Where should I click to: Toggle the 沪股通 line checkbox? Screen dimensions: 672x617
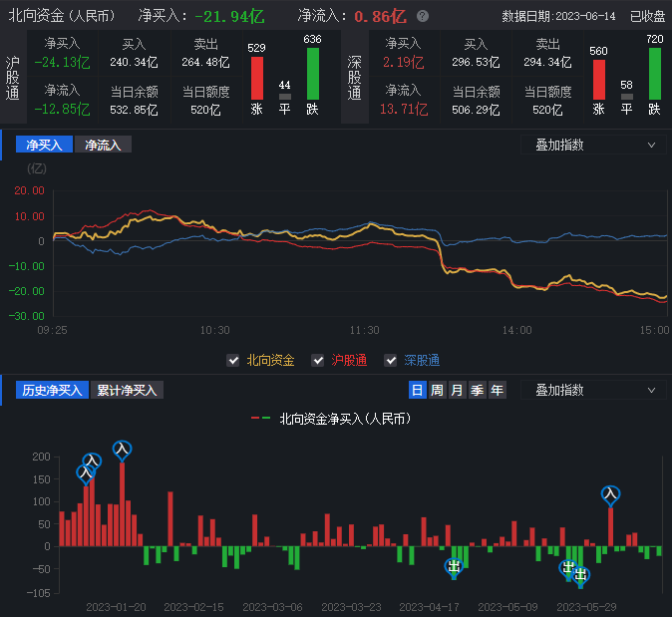pyautogui.click(x=318, y=361)
